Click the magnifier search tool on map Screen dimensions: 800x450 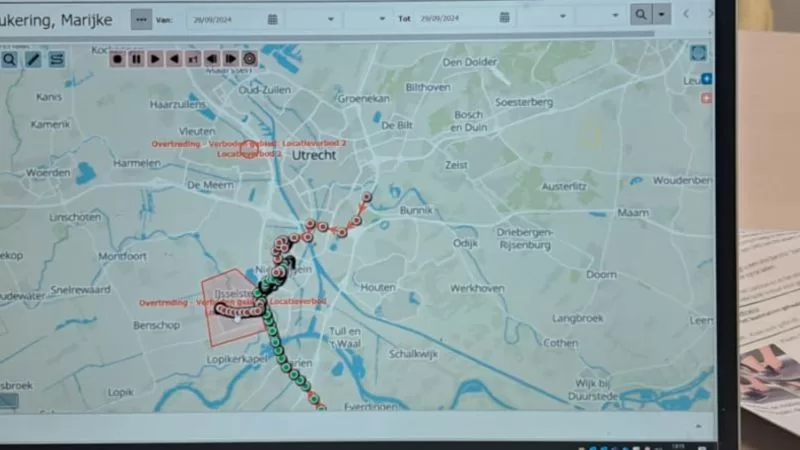pyautogui.click(x=9, y=59)
